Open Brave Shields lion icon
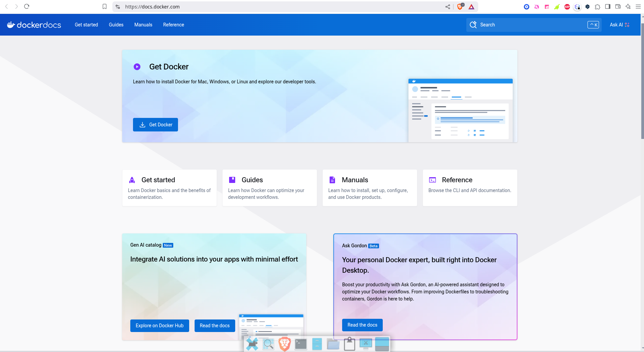 click(x=460, y=6)
